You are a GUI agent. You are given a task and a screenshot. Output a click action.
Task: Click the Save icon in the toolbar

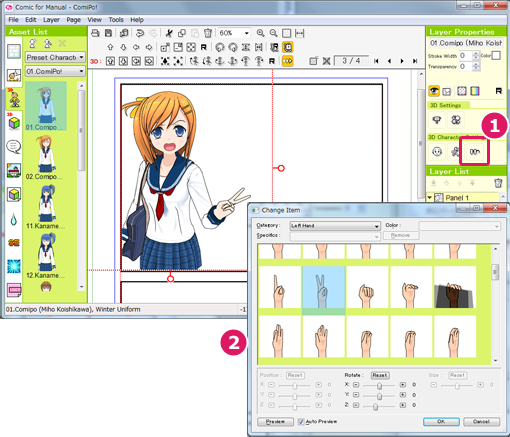pos(108,33)
